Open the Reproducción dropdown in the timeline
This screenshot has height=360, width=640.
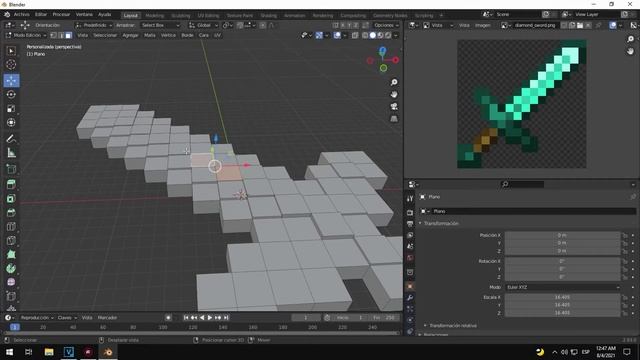[x=37, y=318]
